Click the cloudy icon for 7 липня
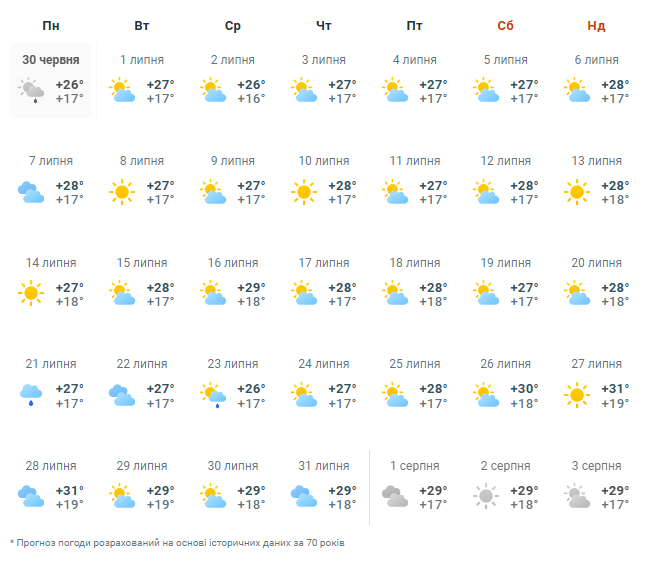 click(31, 192)
